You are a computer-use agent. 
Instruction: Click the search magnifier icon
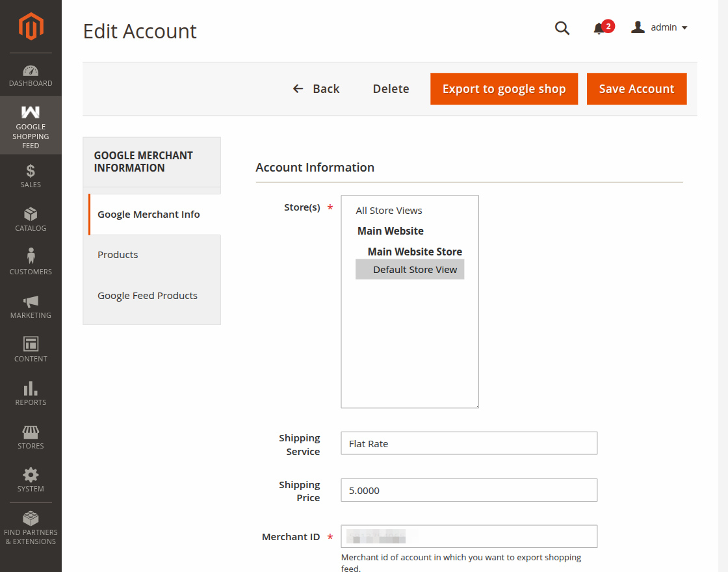point(562,28)
